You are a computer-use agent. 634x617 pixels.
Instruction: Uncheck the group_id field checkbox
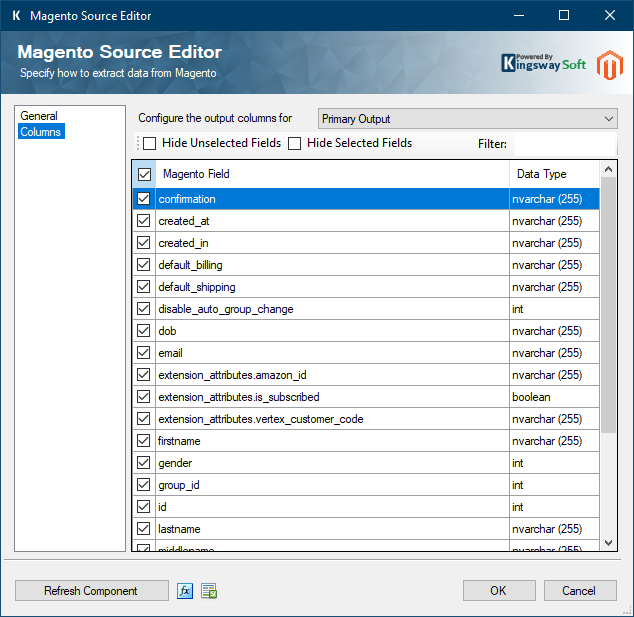(x=144, y=485)
